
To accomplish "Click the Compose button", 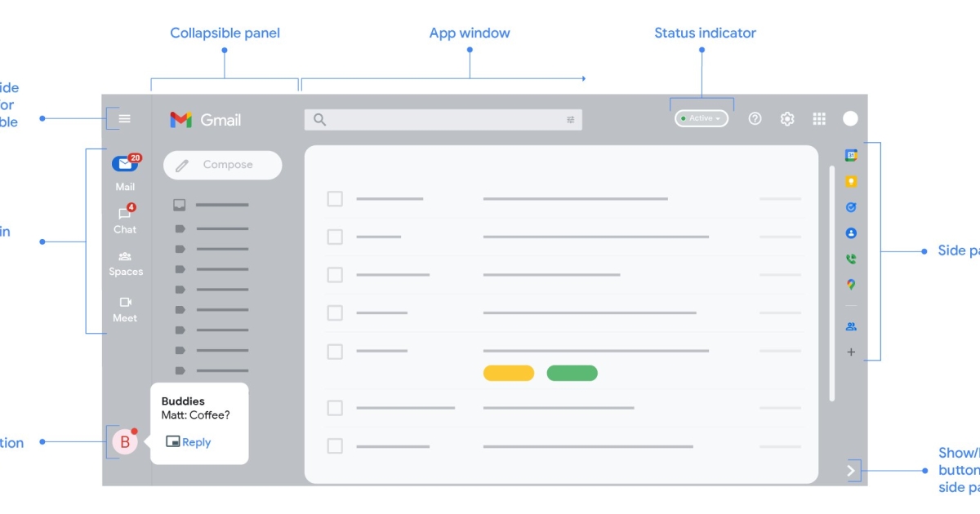I will click(x=222, y=165).
